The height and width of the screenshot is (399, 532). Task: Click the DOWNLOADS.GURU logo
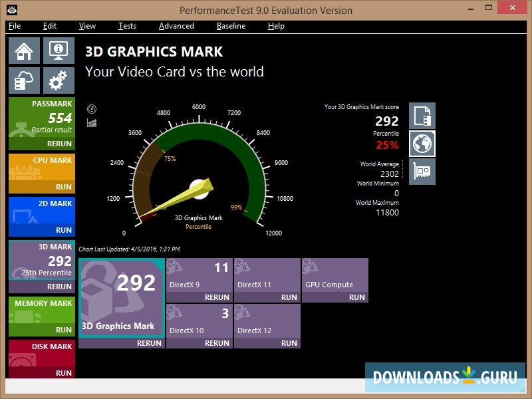pos(444,376)
